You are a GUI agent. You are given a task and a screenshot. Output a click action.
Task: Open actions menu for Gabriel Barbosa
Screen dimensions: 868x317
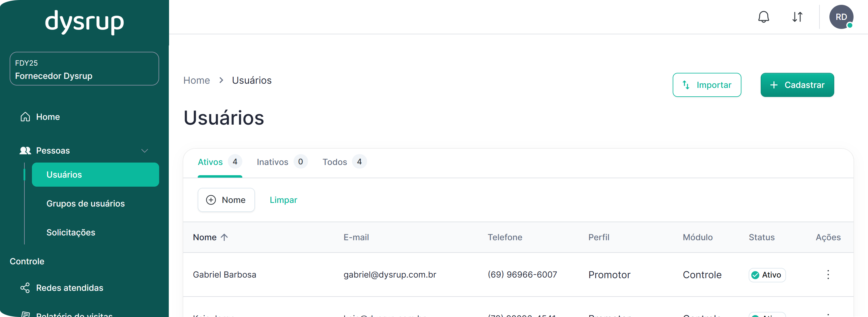(x=828, y=275)
